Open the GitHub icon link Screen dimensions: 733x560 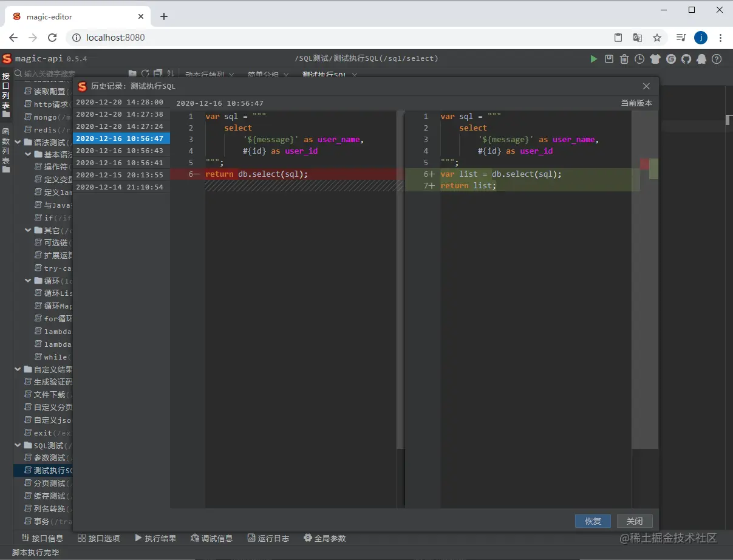point(686,59)
